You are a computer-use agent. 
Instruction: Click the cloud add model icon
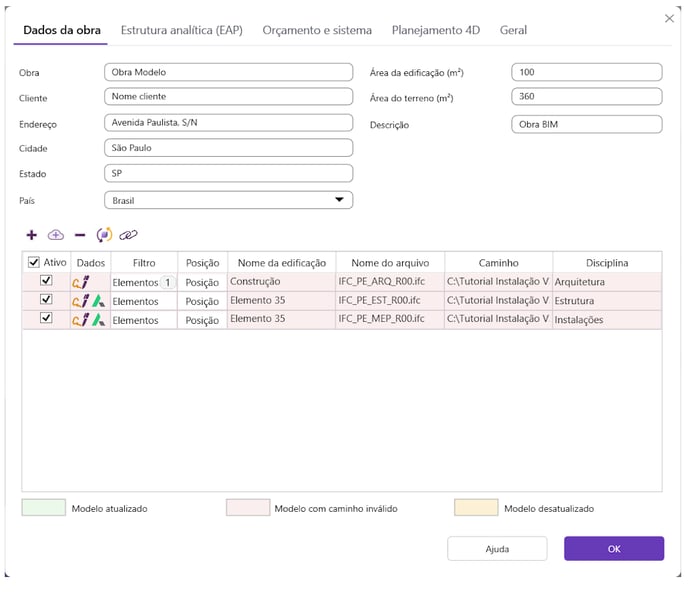click(56, 235)
